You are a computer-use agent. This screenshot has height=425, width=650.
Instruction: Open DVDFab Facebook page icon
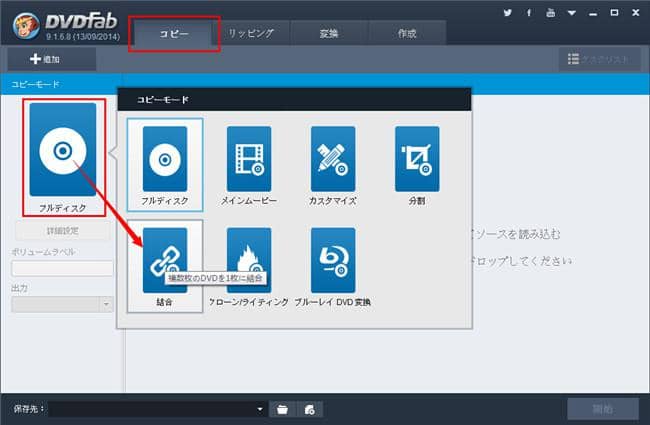tap(529, 13)
